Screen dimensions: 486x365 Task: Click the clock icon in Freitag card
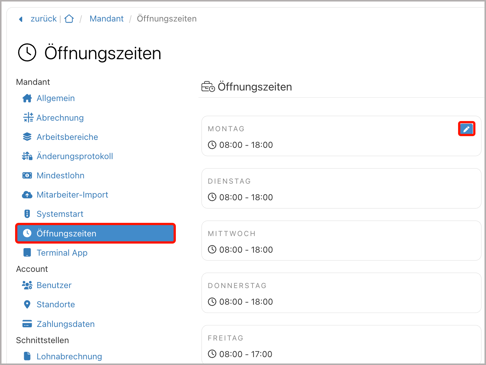212,354
